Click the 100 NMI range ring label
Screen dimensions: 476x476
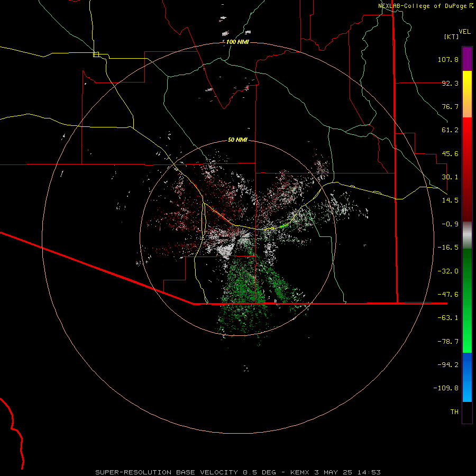[x=237, y=42]
